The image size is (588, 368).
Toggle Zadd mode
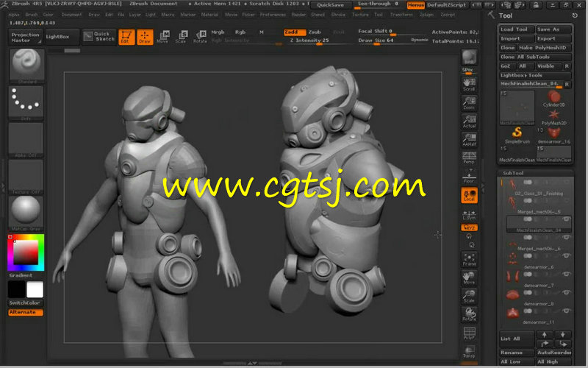click(x=294, y=32)
